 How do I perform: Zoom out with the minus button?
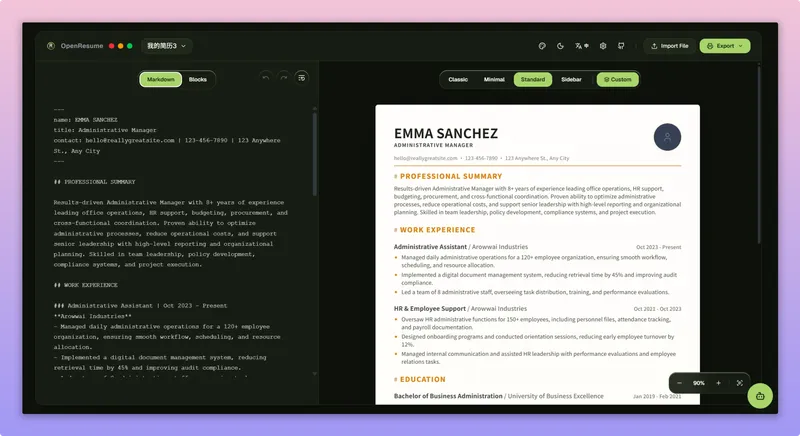click(679, 383)
